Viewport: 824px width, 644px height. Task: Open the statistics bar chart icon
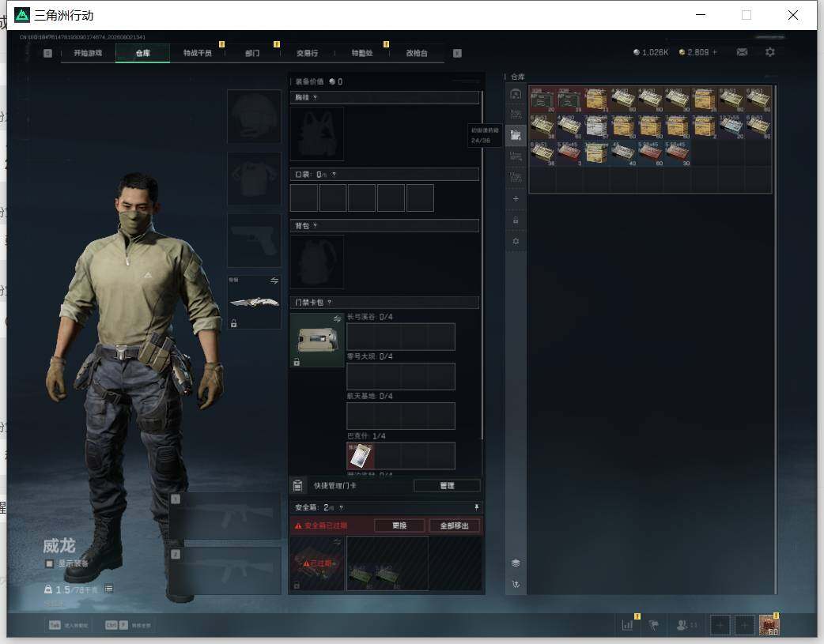pyautogui.click(x=627, y=624)
